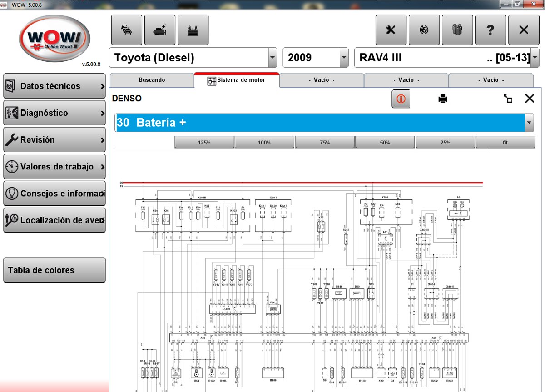Open the Toyota (Diesel) manufacturer dropdown
Viewport: 545px width, 392px height.
coord(272,58)
